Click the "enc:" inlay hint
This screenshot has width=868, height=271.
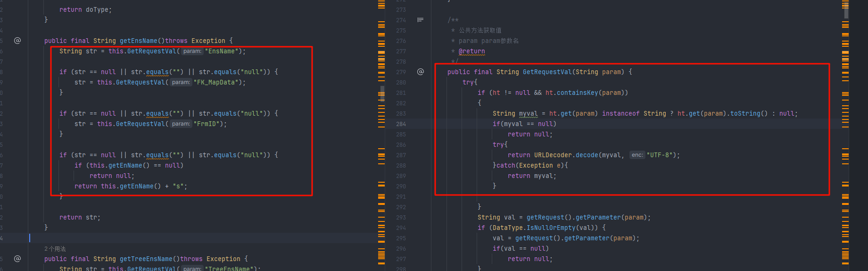point(637,155)
